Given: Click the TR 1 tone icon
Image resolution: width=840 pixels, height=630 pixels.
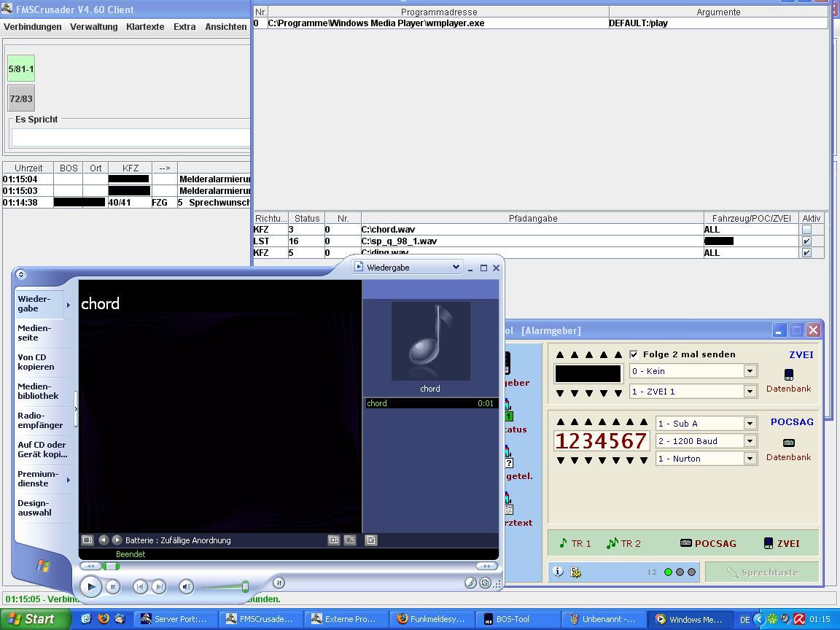Looking at the screenshot, I should point(563,543).
